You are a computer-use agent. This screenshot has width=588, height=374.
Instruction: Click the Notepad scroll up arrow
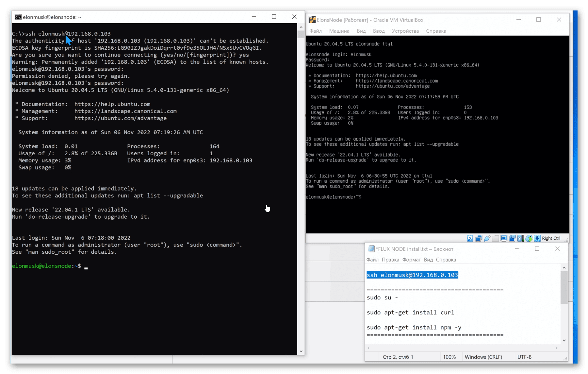coord(564,268)
